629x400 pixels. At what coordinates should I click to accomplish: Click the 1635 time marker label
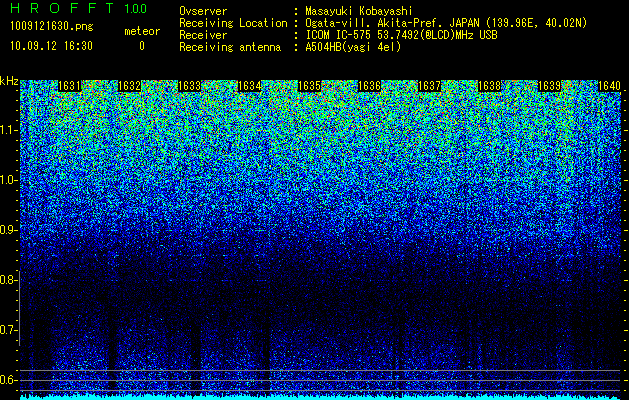point(310,86)
